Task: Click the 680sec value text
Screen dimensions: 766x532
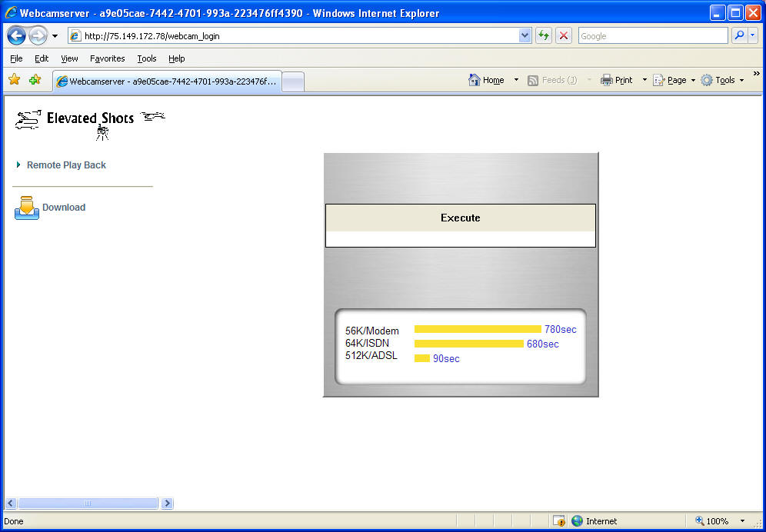Action: [543, 344]
